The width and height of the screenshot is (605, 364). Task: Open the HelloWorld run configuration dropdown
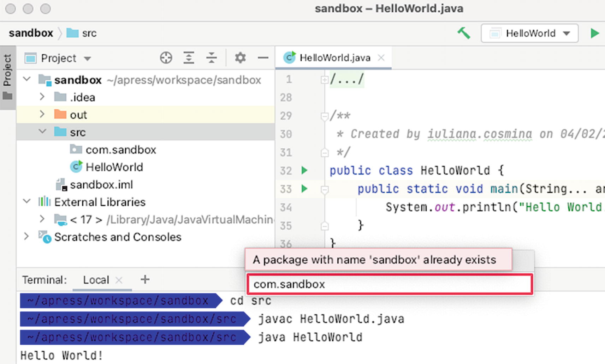[529, 33]
